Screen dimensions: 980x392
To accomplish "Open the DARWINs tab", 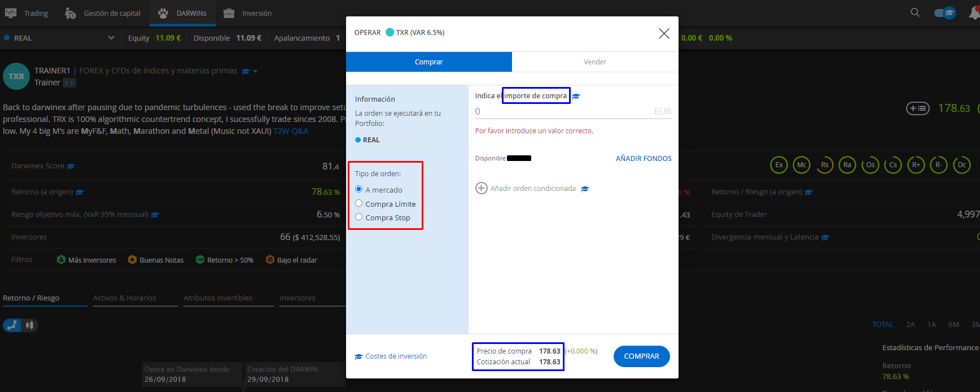I will tap(182, 13).
